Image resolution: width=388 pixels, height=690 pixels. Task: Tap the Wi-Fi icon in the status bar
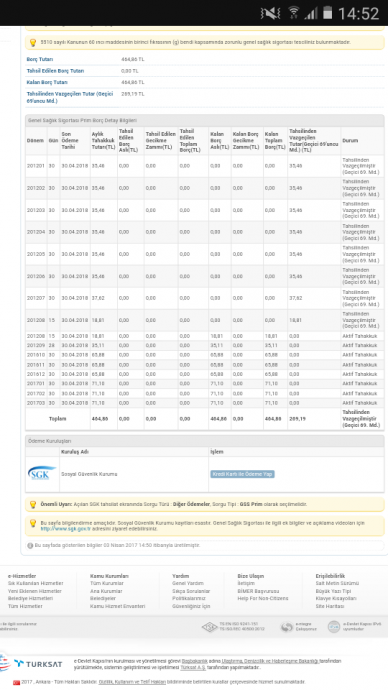tap(294, 13)
